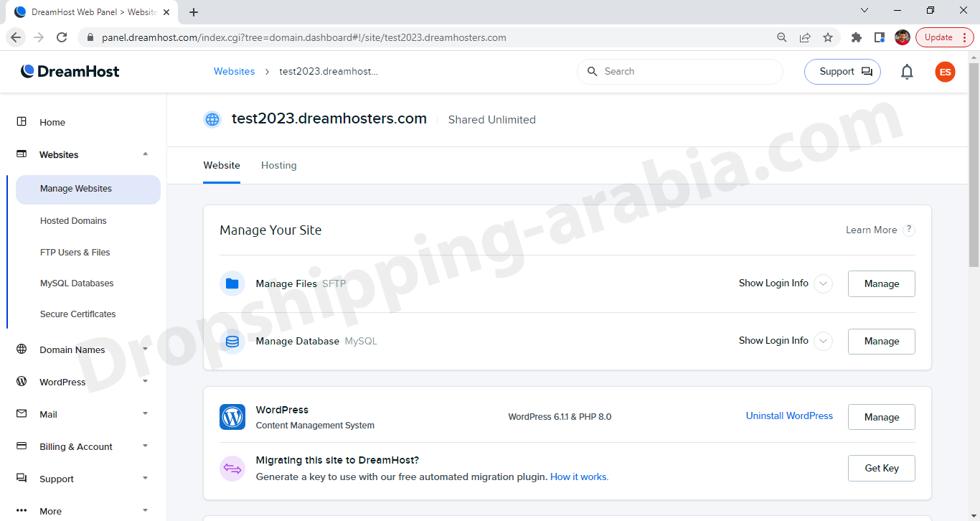Click the Support button in the header
Image resolution: width=980 pixels, height=521 pixels.
click(842, 72)
